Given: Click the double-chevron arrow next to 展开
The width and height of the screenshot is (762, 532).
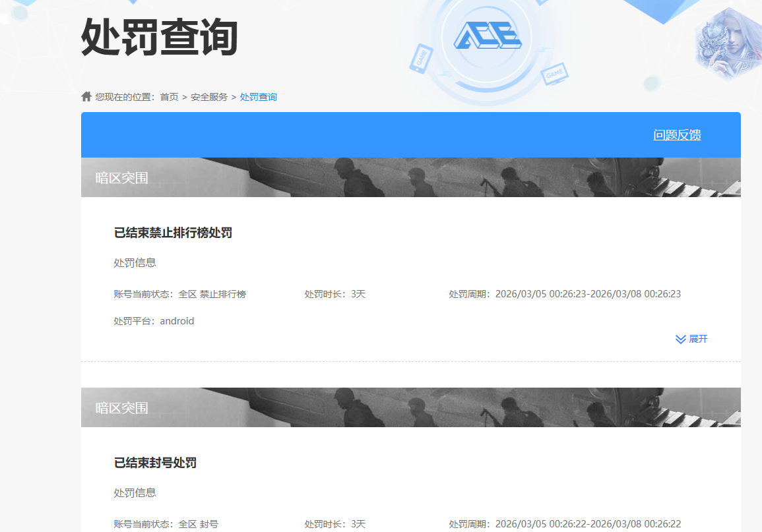Looking at the screenshot, I should click(680, 339).
